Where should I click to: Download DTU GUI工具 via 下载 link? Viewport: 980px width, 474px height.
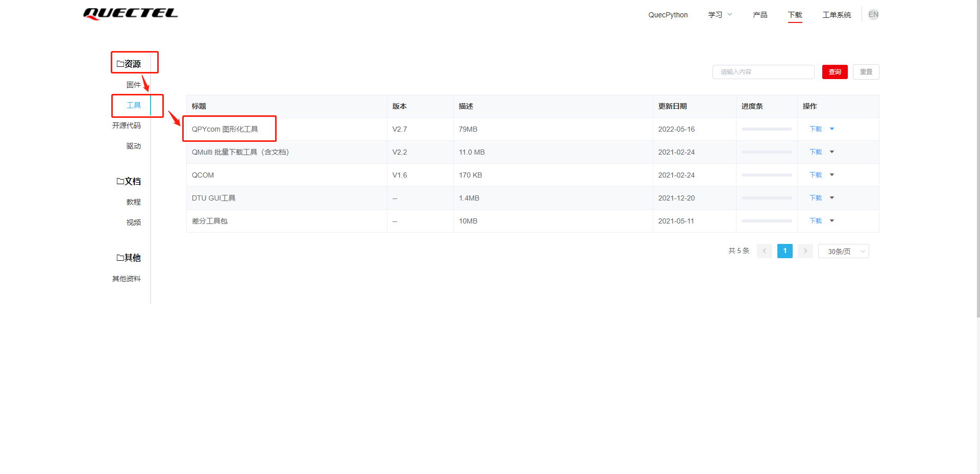click(x=816, y=198)
